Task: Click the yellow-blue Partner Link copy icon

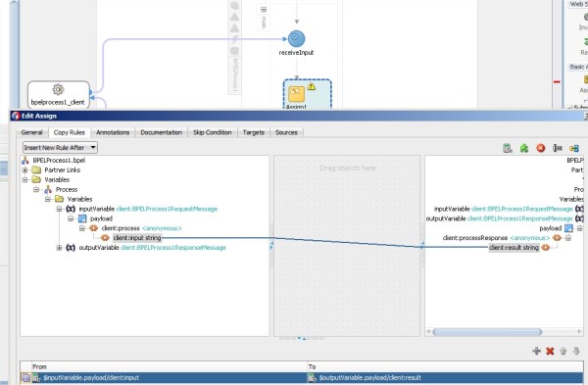Action: (573, 148)
